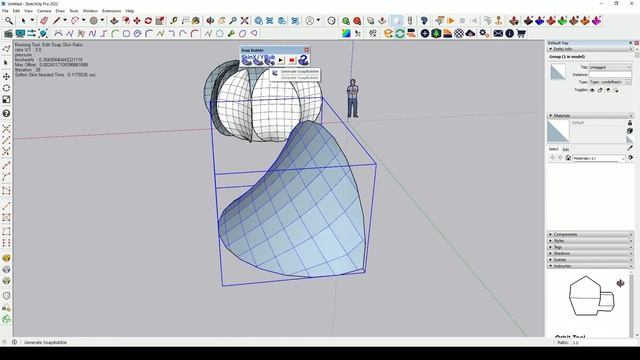
Task: Toggle the lock icon in Entity Info
Action: [x=600, y=90]
